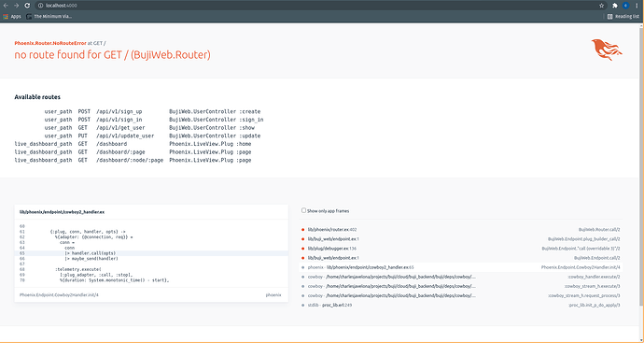Image resolution: width=644 pixels, height=343 pixels.
Task: Open 'The Minimum Via...' bookmark
Action: 49,17
